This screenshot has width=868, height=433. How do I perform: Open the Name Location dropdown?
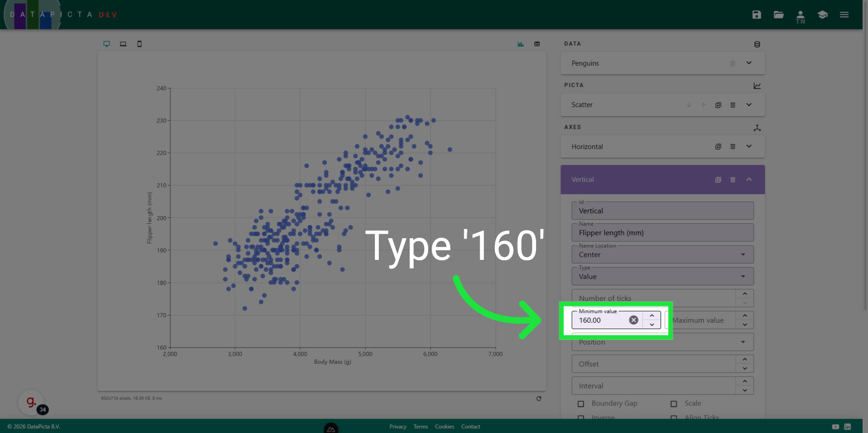tap(742, 254)
